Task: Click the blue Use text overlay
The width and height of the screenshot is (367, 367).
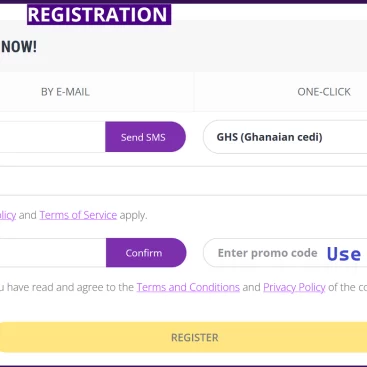Action: 344,254
